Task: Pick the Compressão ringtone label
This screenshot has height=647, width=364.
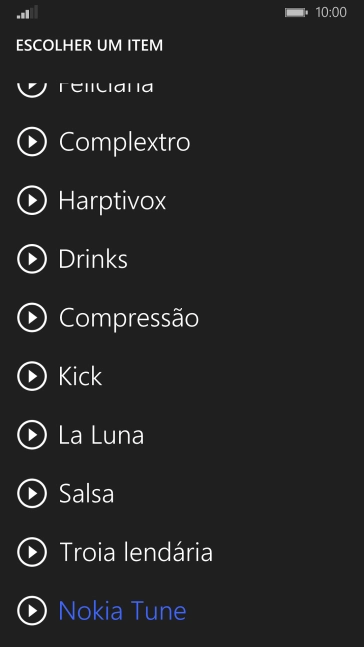Action: pyautogui.click(x=129, y=319)
